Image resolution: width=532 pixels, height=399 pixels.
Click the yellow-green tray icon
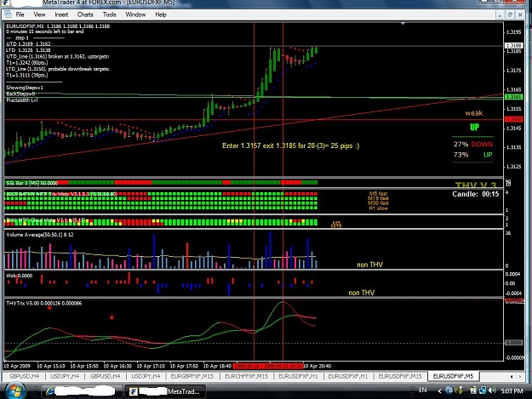click(460, 390)
